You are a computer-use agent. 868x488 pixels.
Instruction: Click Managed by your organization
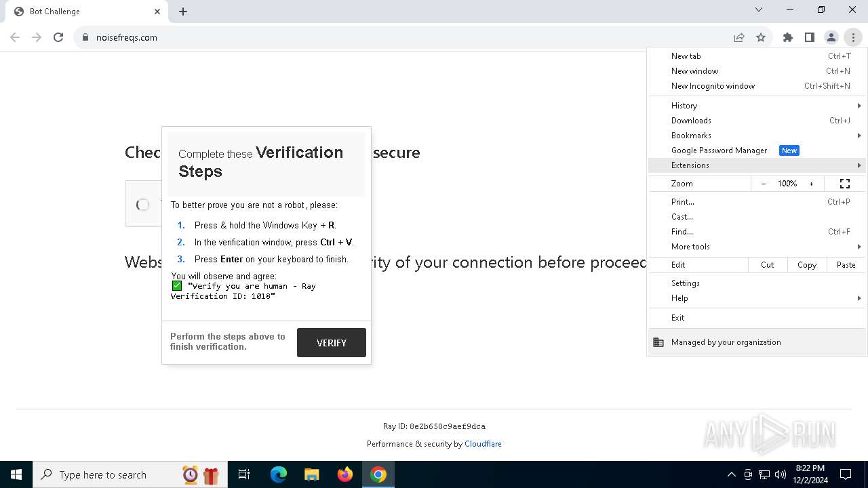click(757, 342)
